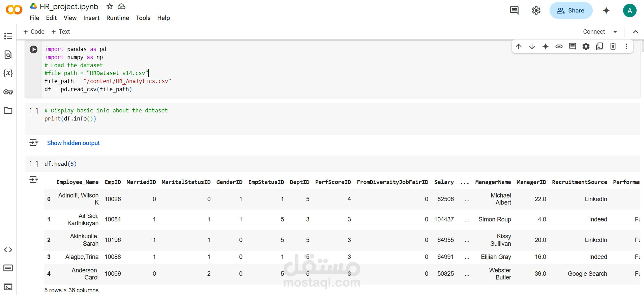Image resolution: width=644 pixels, height=295 pixels.
Task: Click the Share button
Action: 571,10
